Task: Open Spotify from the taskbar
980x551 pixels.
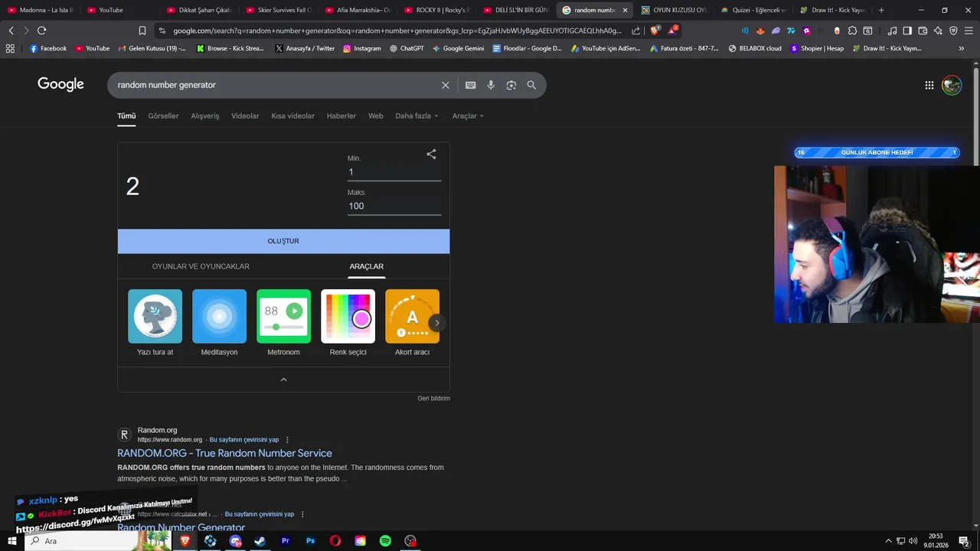Action: click(385, 541)
